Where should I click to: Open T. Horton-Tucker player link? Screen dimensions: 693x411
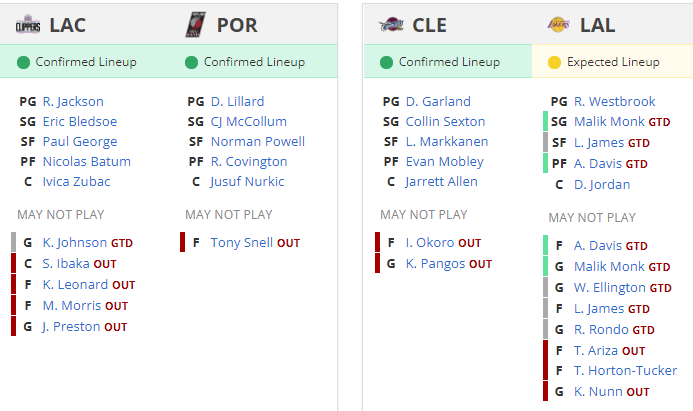(626, 370)
